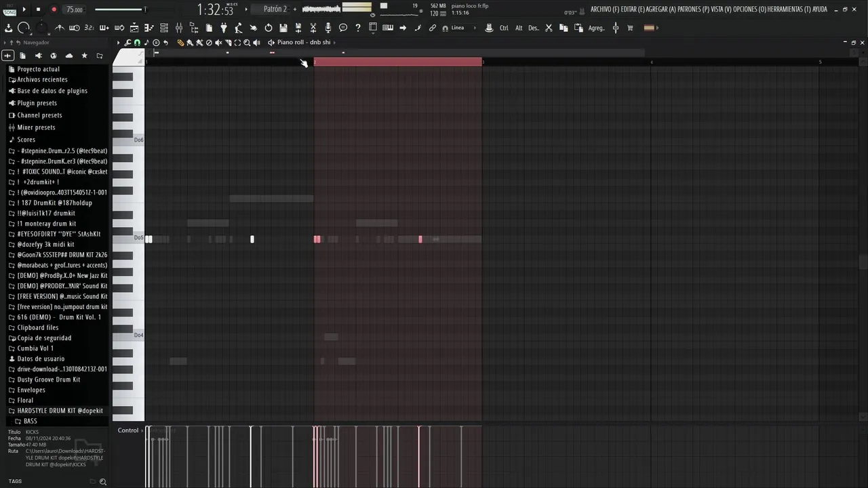This screenshot has height=488, width=868.
Task: Select the piano roll zoom magnifier tool
Action: 247,43
